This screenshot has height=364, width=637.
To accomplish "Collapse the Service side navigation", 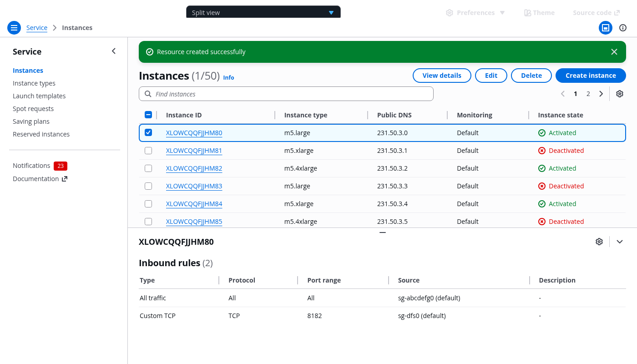I will [114, 51].
